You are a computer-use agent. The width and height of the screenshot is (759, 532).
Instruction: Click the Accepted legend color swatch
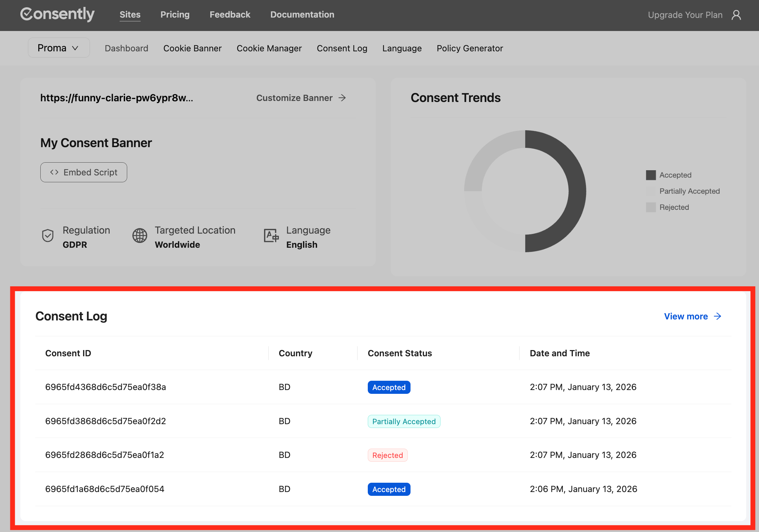tap(650, 175)
